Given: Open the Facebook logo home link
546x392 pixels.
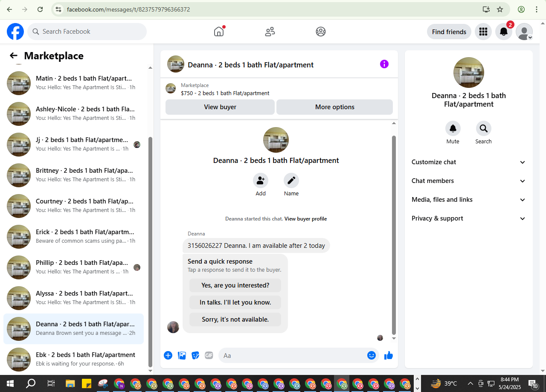Looking at the screenshot, I should point(15,32).
